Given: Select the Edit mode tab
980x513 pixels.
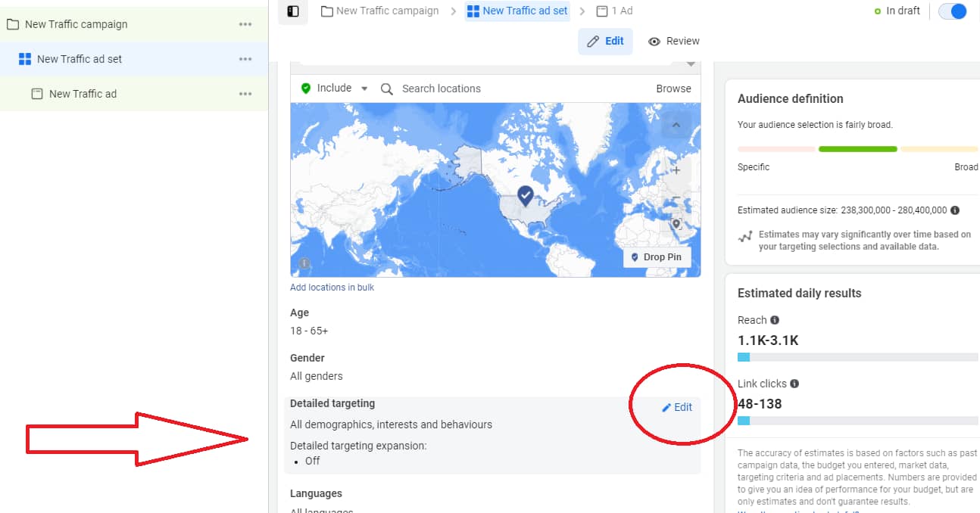Looking at the screenshot, I should 605,41.
